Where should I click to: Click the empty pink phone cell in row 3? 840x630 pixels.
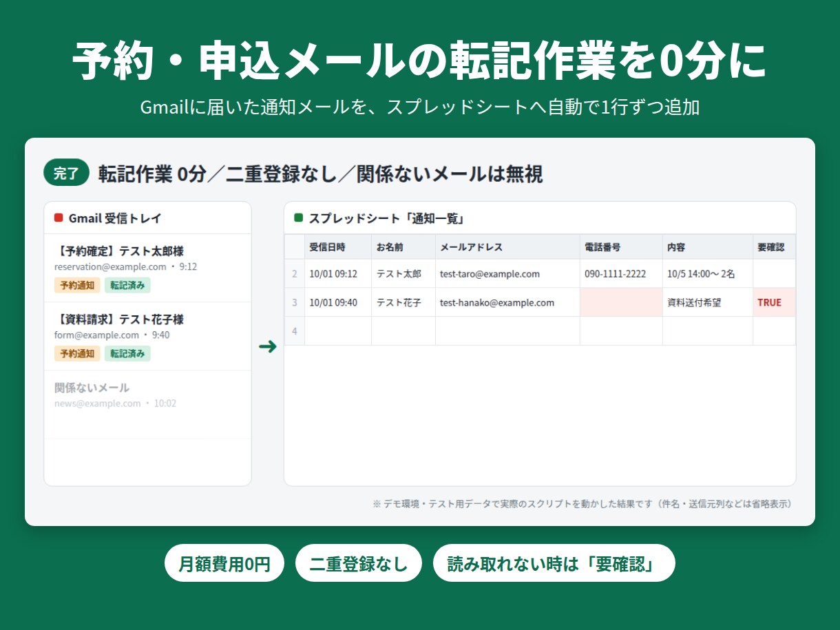point(621,302)
